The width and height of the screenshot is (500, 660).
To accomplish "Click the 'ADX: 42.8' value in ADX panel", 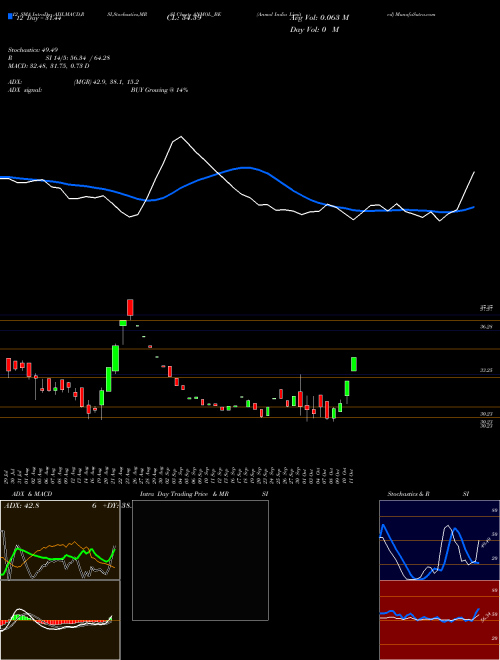I will click(21, 506).
